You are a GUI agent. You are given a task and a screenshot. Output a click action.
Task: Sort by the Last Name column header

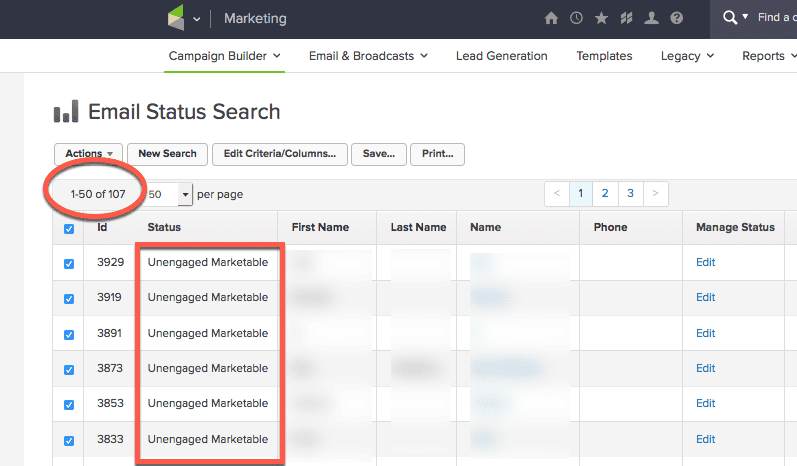pos(418,227)
